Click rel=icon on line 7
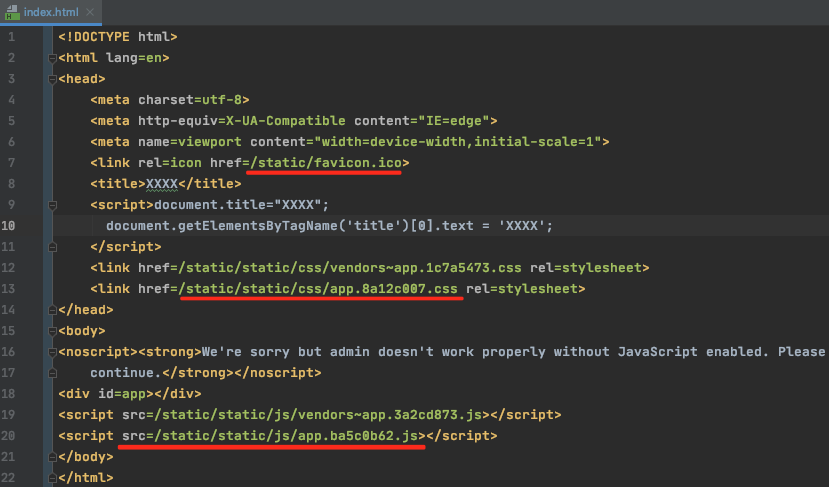 tap(170, 163)
